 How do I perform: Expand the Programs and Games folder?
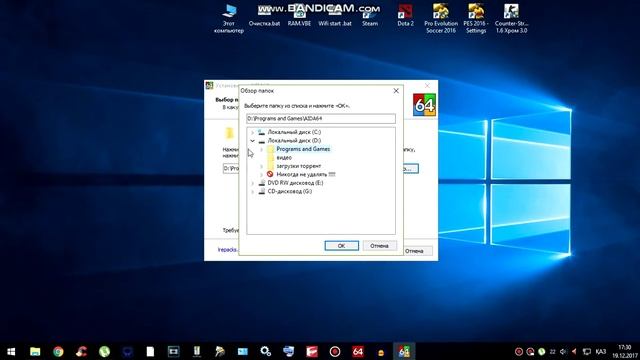pyautogui.click(x=262, y=149)
